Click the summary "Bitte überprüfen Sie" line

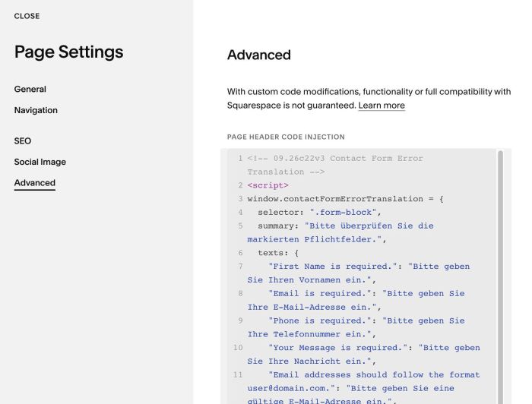340,232
